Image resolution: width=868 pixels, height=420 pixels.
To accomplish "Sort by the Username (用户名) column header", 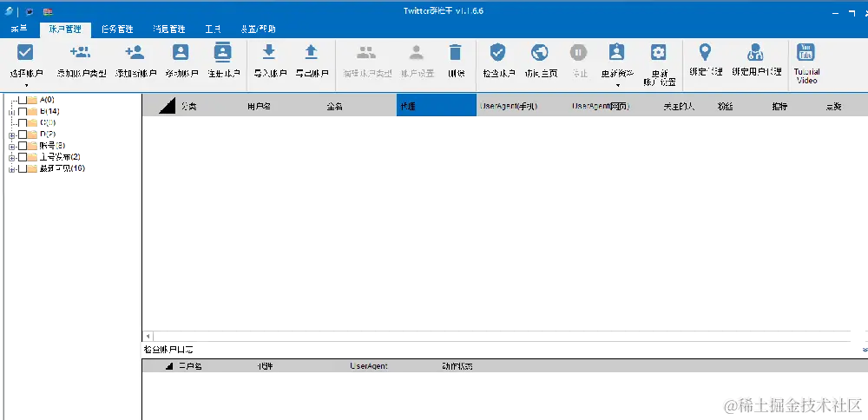I will point(259,106).
